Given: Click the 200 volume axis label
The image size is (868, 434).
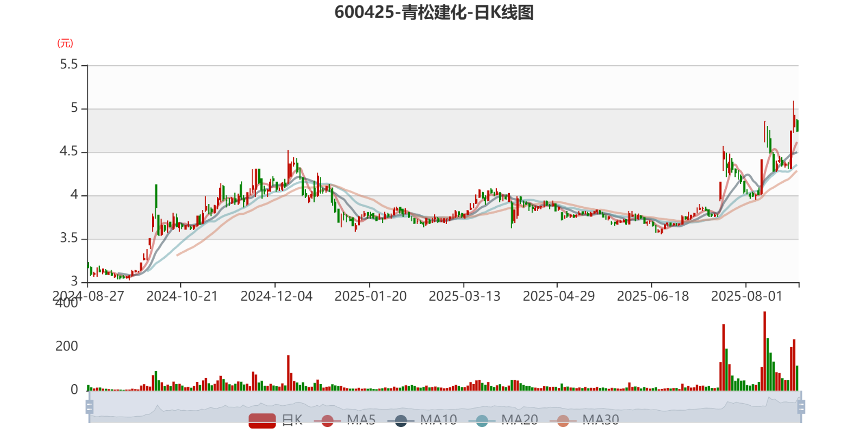Looking at the screenshot, I should [x=67, y=346].
